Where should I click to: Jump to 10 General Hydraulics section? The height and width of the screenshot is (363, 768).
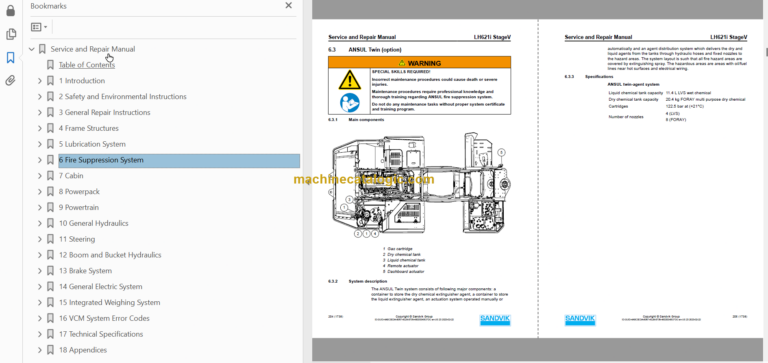click(x=94, y=223)
